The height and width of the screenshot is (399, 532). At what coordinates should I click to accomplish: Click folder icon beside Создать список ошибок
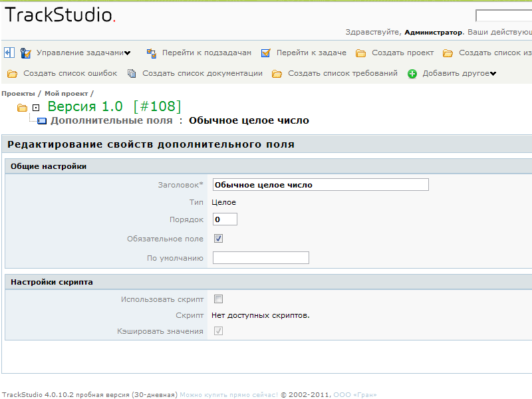[12, 74]
